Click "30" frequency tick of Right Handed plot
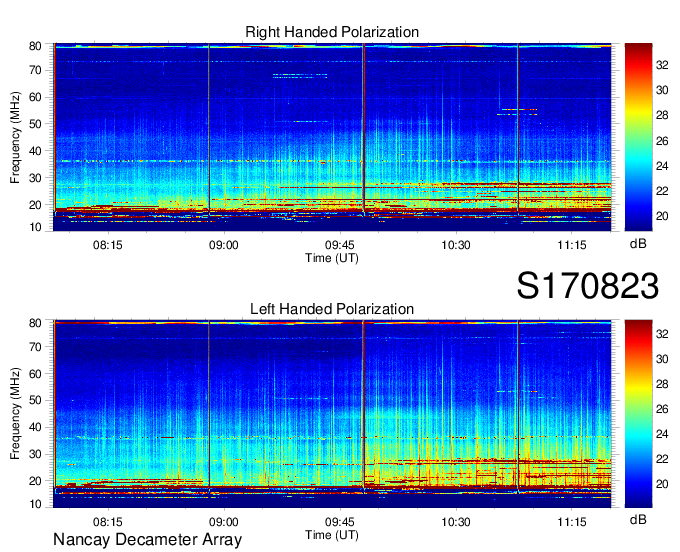Image resolution: width=680 pixels, height=552 pixels. pos(35,178)
